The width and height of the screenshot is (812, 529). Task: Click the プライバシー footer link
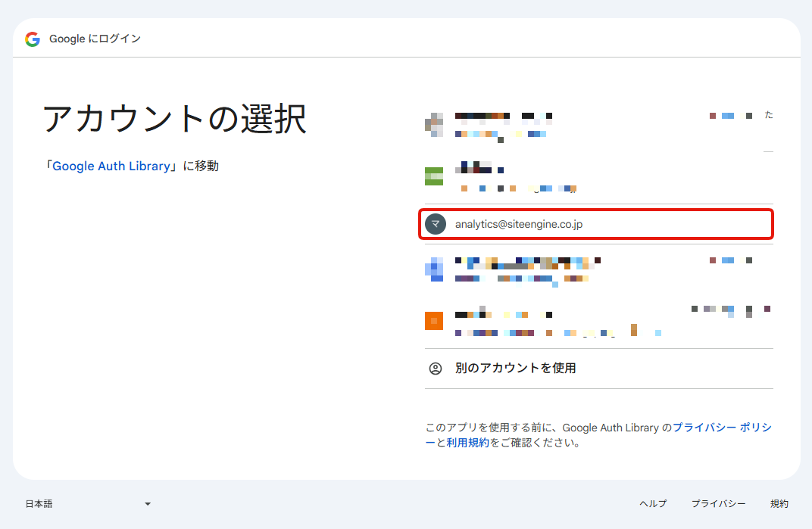click(718, 503)
